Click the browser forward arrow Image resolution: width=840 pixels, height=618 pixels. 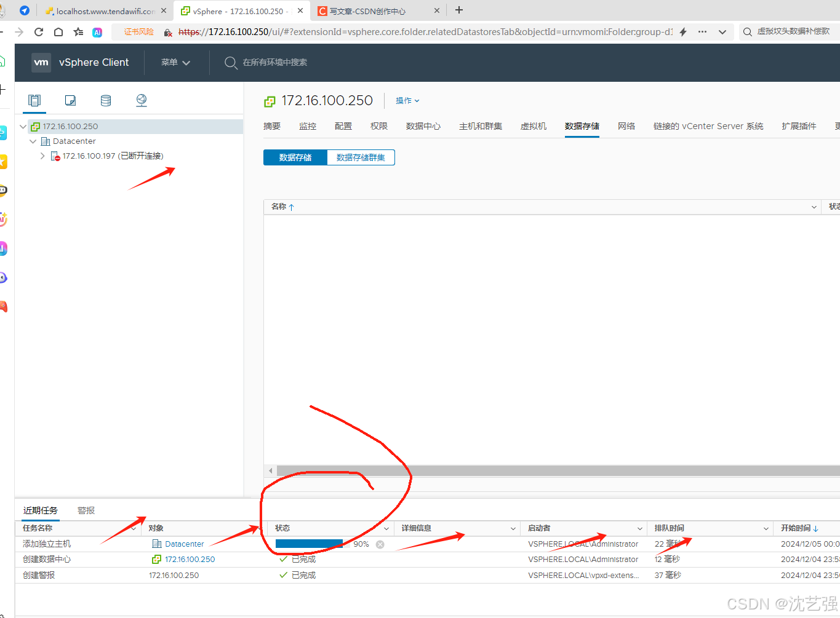coord(19,32)
